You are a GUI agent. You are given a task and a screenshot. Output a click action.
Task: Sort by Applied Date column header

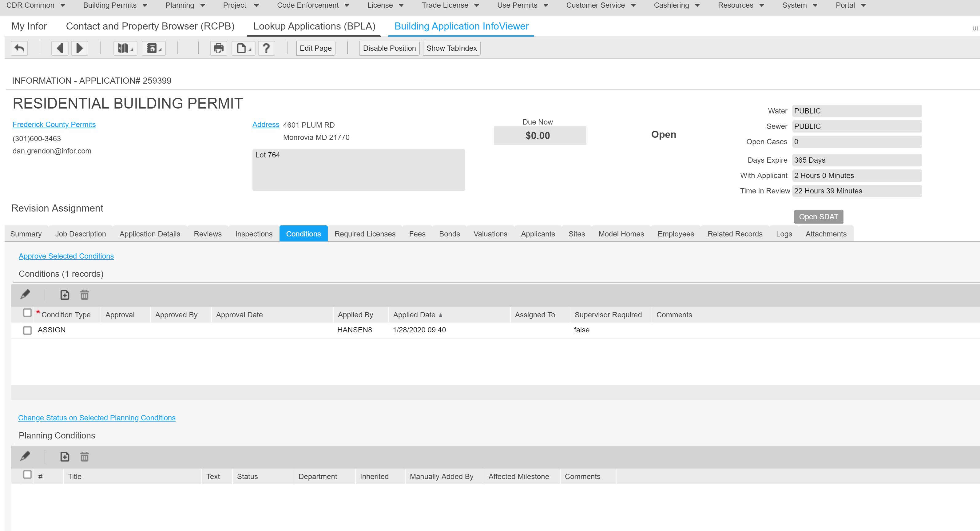pyautogui.click(x=414, y=315)
